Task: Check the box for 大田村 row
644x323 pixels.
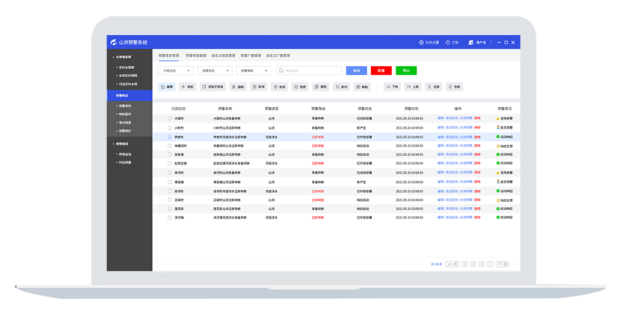Action: click(169, 119)
